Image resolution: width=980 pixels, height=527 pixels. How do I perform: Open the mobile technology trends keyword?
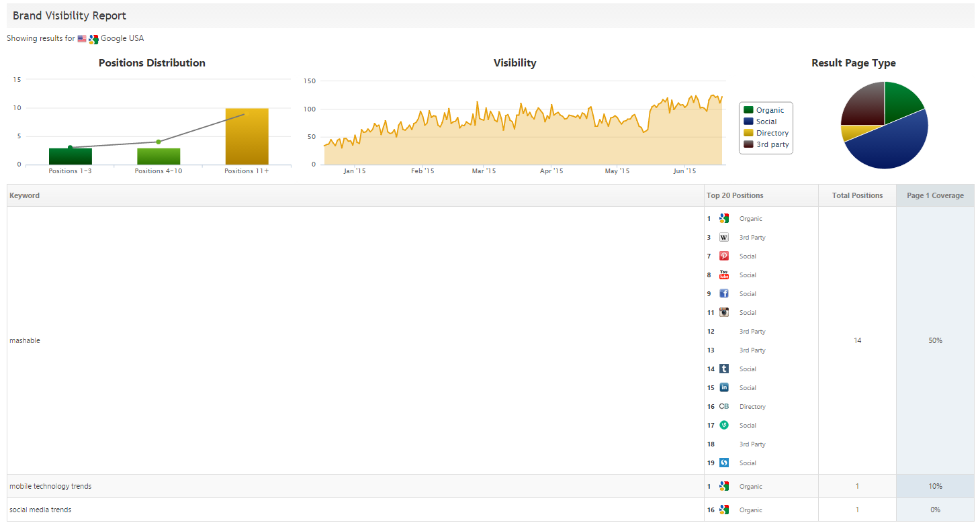coord(50,487)
